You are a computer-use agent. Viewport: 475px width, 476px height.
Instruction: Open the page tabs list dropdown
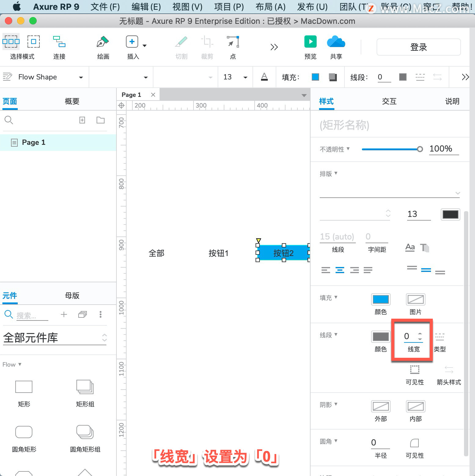point(304,95)
